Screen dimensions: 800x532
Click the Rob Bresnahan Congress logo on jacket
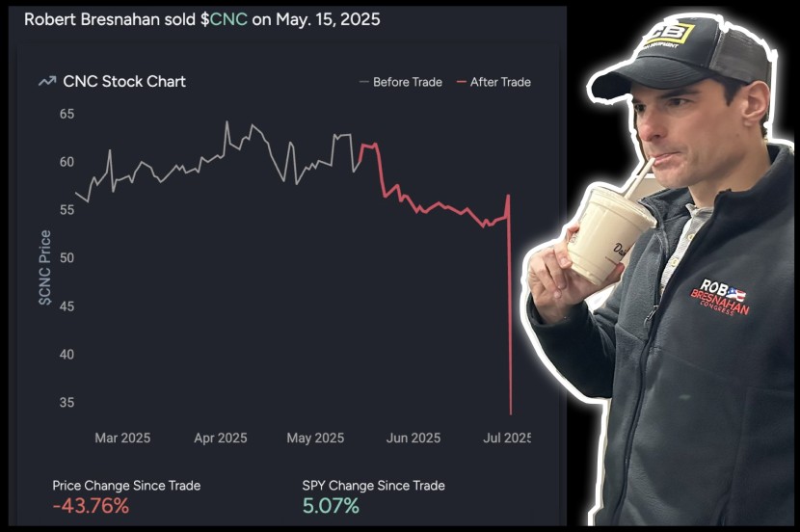pos(720,298)
